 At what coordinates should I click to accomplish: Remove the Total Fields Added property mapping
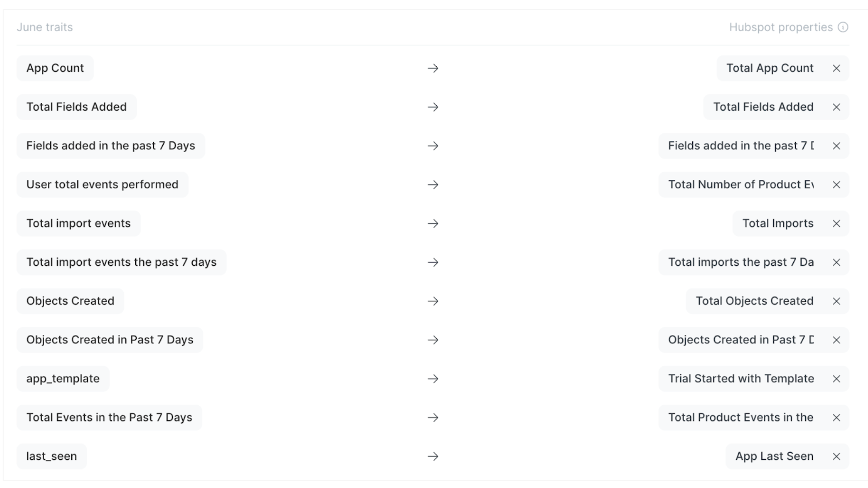point(836,107)
